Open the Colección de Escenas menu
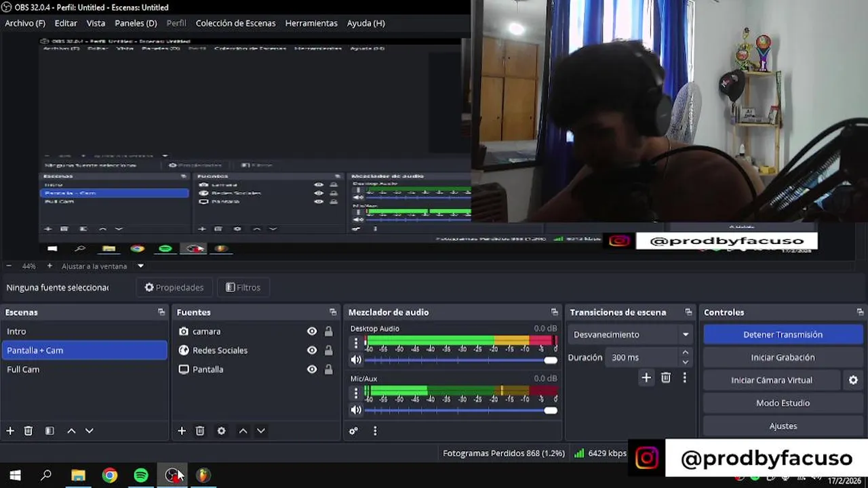The width and height of the screenshot is (868, 488). 235,23
